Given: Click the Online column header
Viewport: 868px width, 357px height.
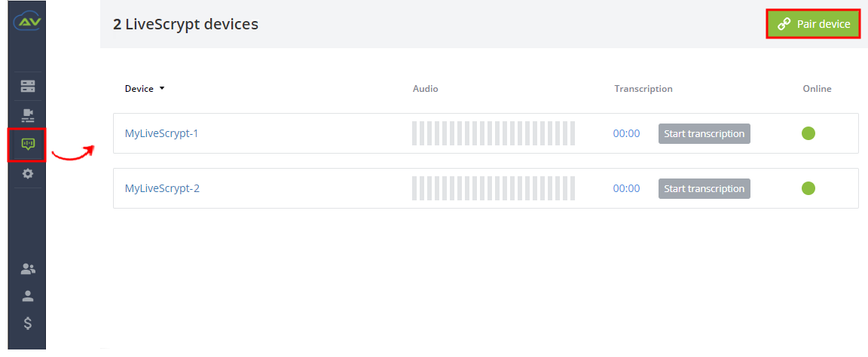Looking at the screenshot, I should click(x=817, y=89).
